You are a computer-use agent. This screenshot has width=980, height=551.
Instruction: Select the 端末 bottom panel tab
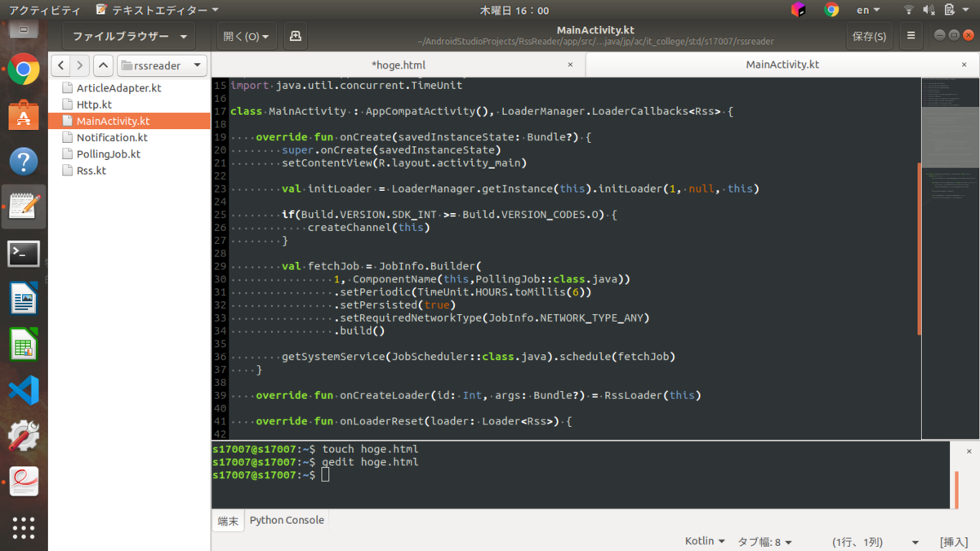point(228,521)
